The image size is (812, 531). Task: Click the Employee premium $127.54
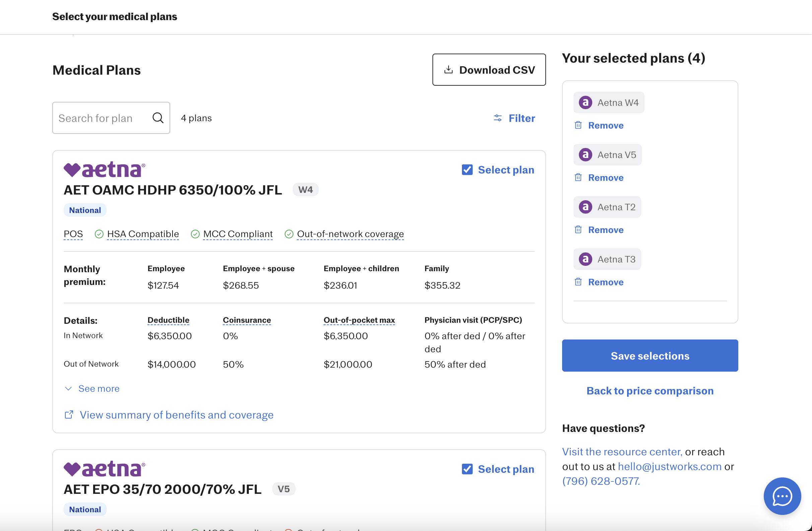pyautogui.click(x=163, y=285)
